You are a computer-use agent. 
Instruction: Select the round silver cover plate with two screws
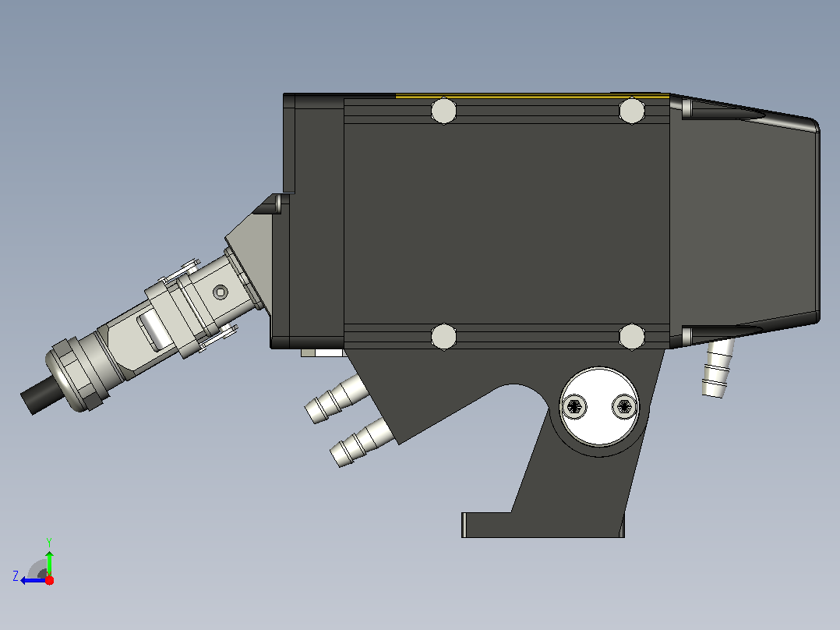(599, 406)
